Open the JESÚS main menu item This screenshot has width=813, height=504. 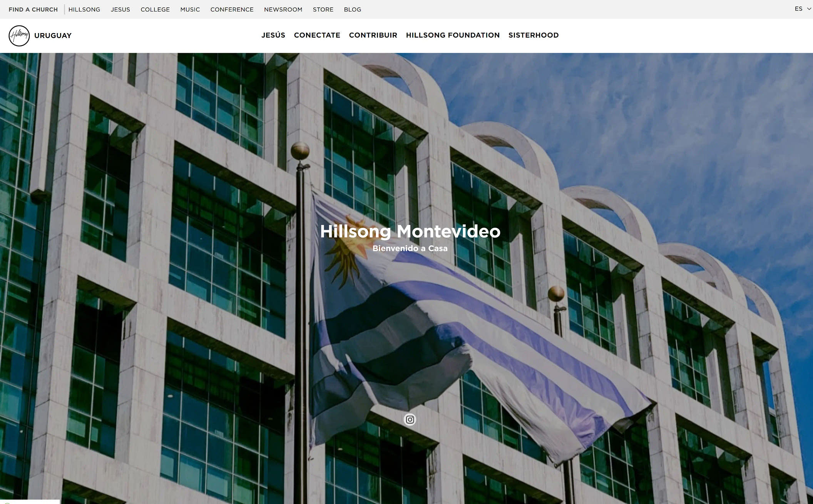click(x=273, y=35)
